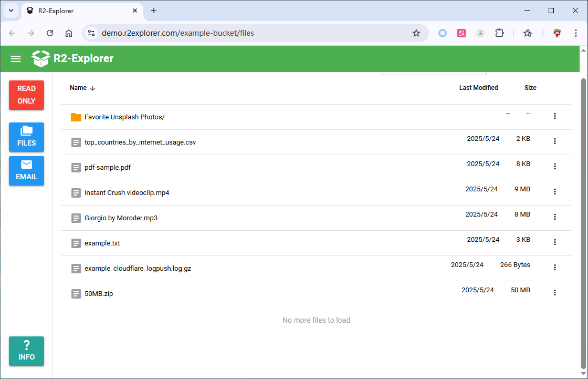Click the browser extensions puzzle icon
588x379 pixels.
pyautogui.click(x=499, y=33)
